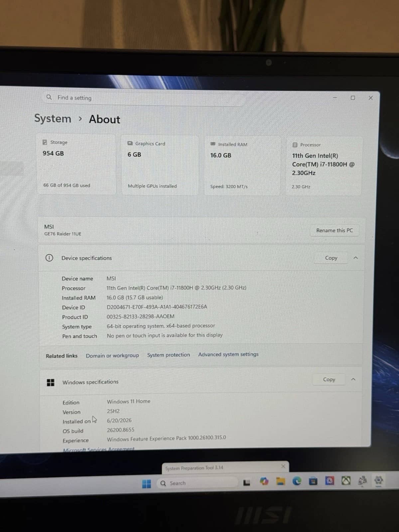
Task: Select the Installed RAM 16.0 GB (15.7 GB usable) value
Action: tap(135, 298)
